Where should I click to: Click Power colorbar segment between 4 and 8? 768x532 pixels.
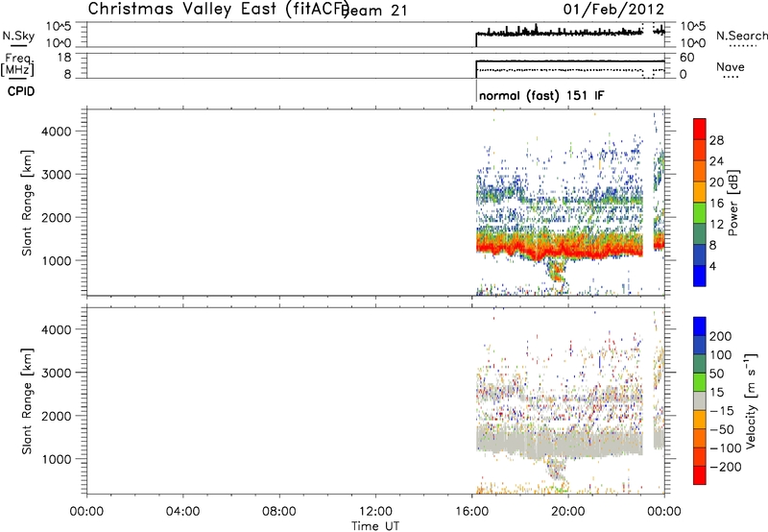tap(700, 255)
